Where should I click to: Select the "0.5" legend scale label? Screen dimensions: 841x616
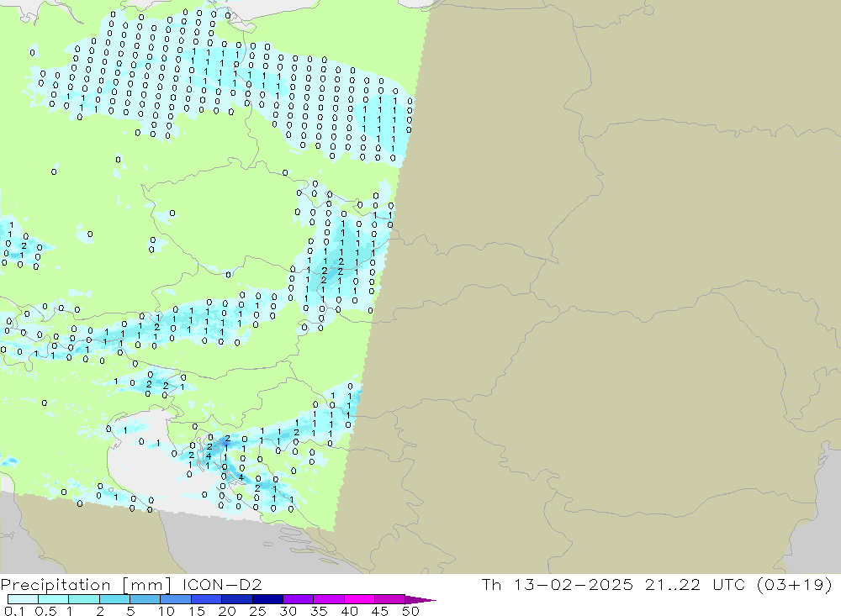point(45,611)
